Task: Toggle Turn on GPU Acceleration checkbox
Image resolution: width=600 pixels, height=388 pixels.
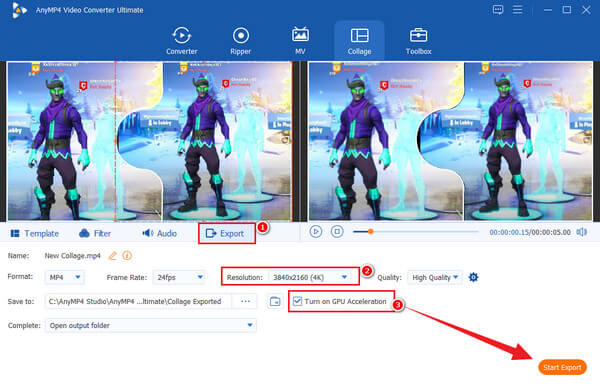Action: [297, 301]
